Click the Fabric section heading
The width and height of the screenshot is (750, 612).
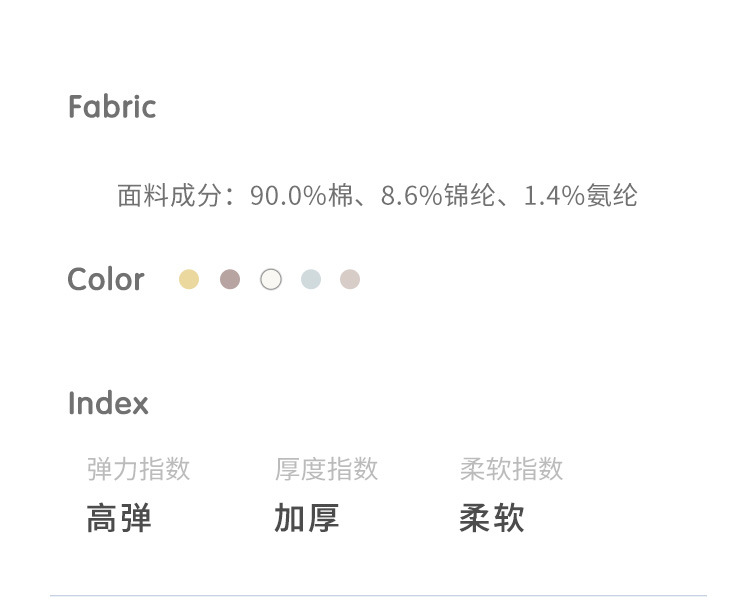[x=112, y=107]
